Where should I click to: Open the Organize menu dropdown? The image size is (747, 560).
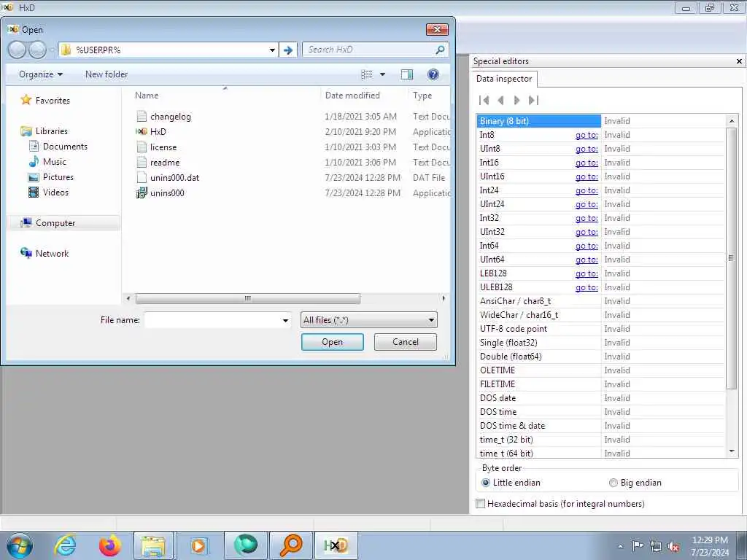[x=41, y=74]
